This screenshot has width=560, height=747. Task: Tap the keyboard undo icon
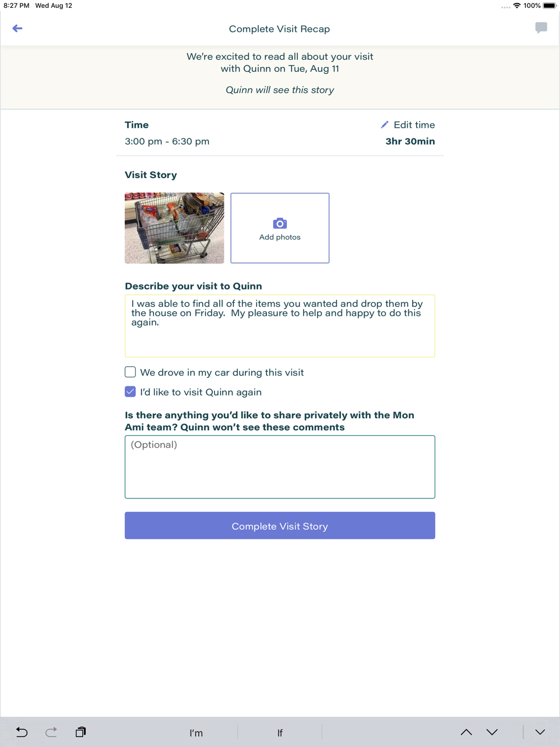pos(22,732)
